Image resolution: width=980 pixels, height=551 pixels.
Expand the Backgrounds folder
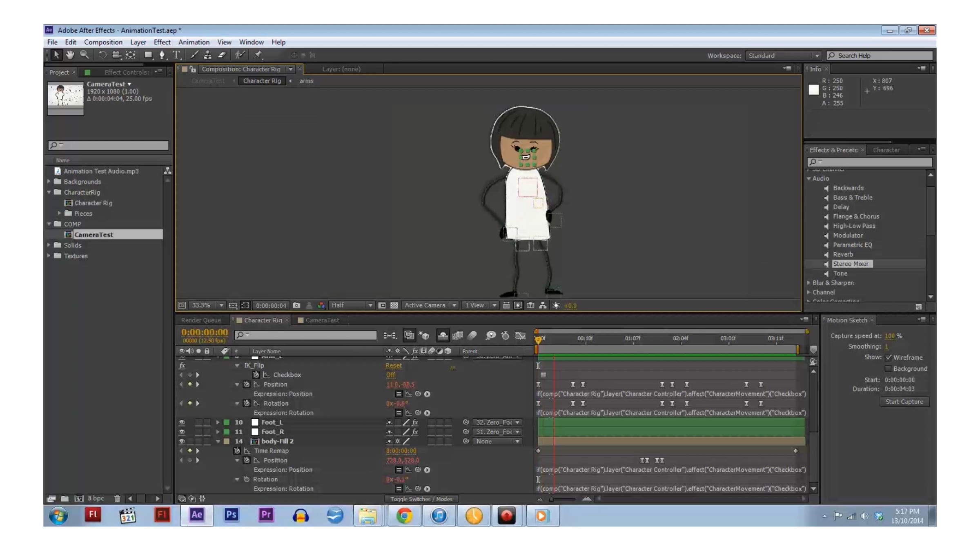49,182
